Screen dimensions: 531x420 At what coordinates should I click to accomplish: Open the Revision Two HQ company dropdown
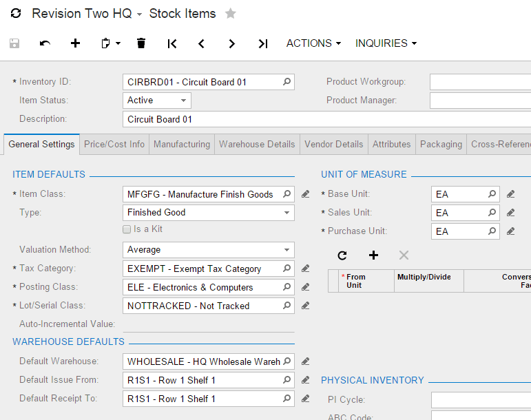[x=140, y=14]
